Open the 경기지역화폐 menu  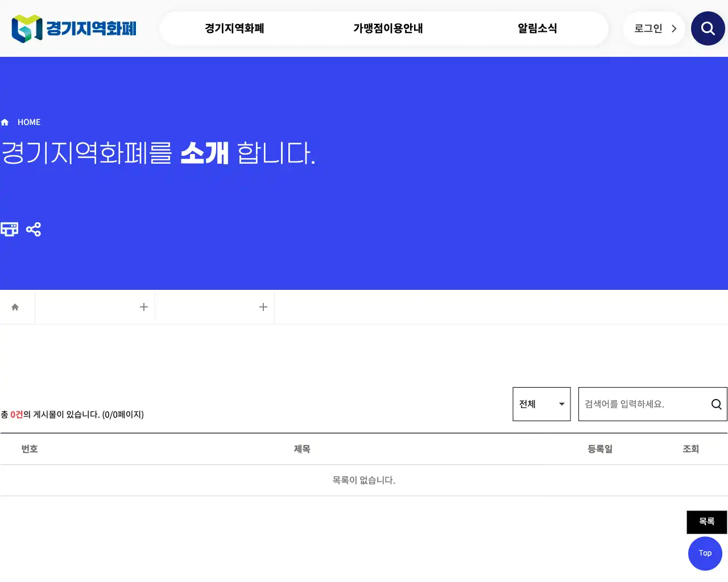[x=234, y=28]
